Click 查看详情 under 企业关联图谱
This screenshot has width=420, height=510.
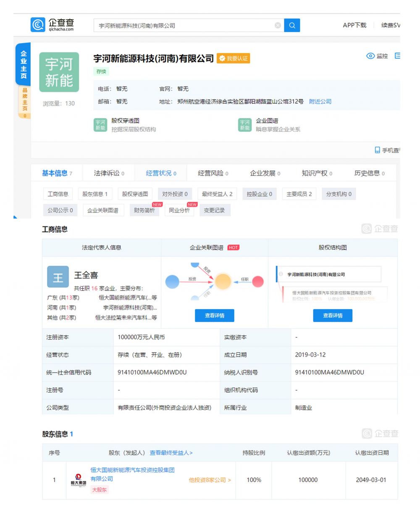(x=214, y=315)
